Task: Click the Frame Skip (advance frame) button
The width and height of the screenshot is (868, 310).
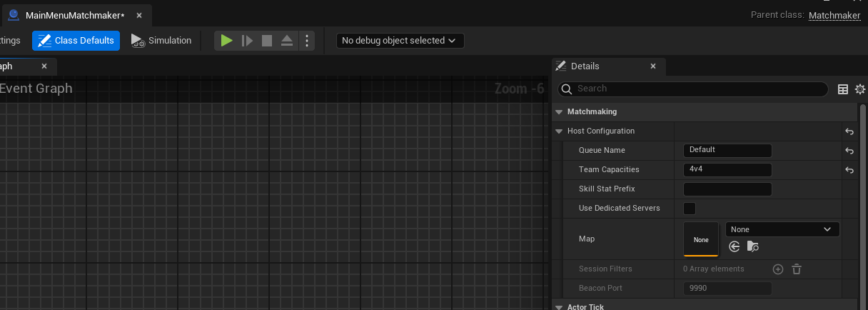Action: (x=247, y=41)
